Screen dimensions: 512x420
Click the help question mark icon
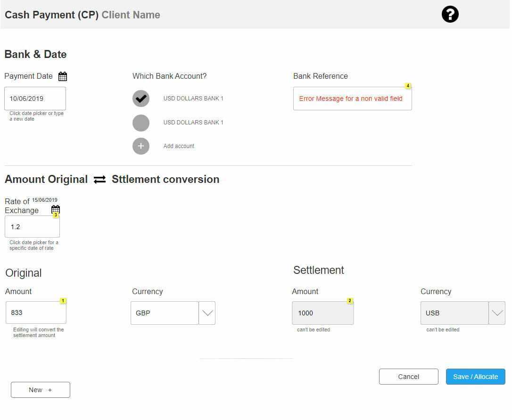pyautogui.click(x=450, y=15)
